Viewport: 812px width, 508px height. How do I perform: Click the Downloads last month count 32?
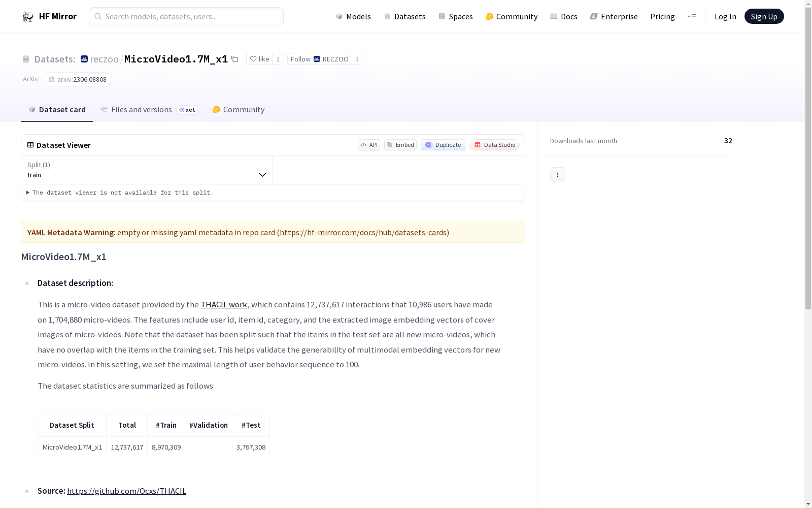(x=728, y=141)
